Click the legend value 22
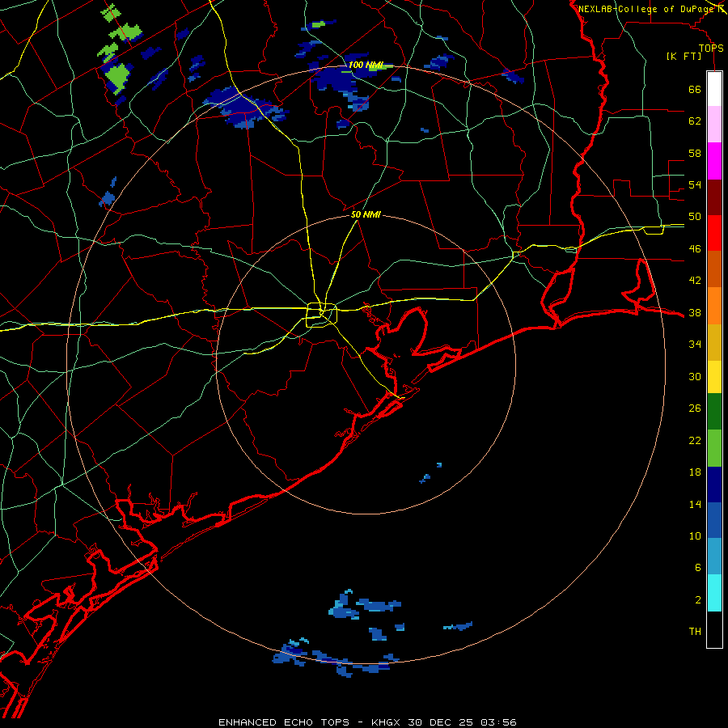This screenshot has height=728, width=728. [x=695, y=440]
